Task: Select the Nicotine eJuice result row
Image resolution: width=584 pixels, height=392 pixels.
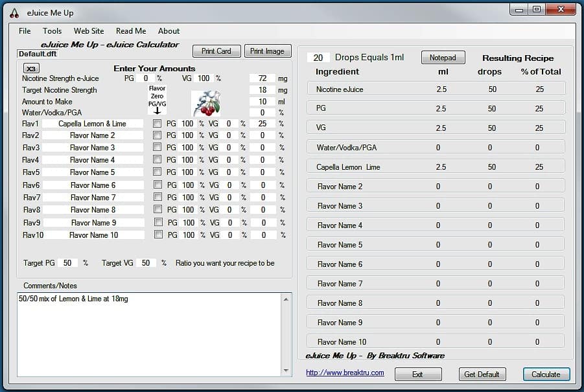Action: click(x=436, y=89)
